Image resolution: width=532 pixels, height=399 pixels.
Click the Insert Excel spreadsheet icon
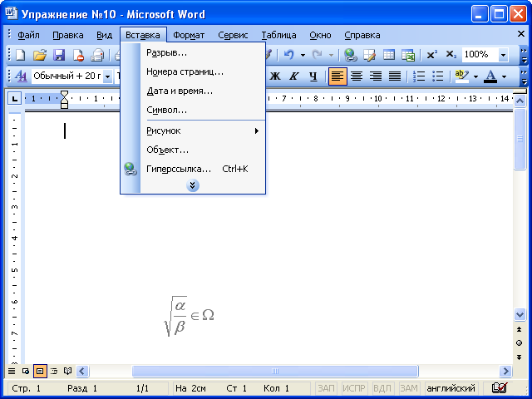pos(408,55)
